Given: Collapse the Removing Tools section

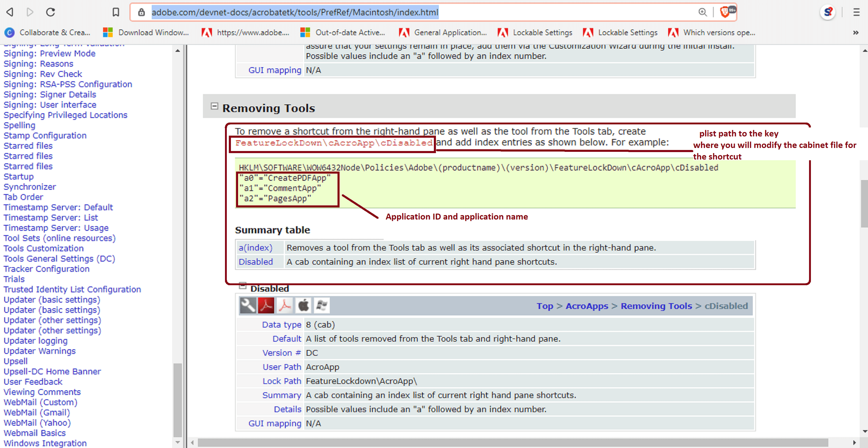Looking at the screenshot, I should coord(214,106).
